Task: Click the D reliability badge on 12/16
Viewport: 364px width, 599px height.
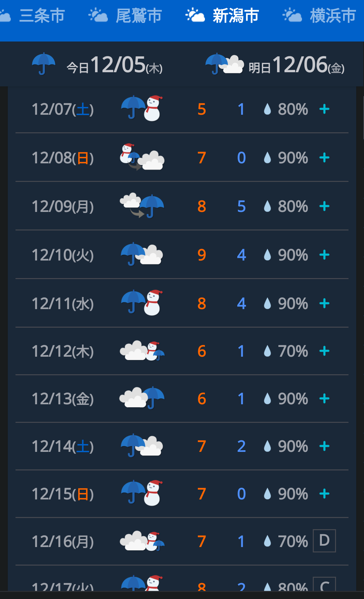Action: 324,541
